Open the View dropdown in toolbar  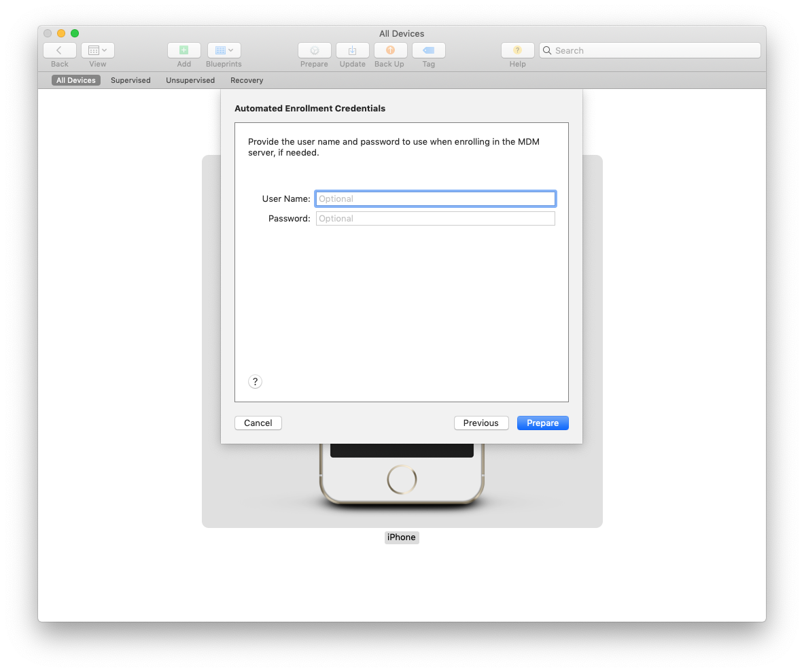click(x=98, y=50)
